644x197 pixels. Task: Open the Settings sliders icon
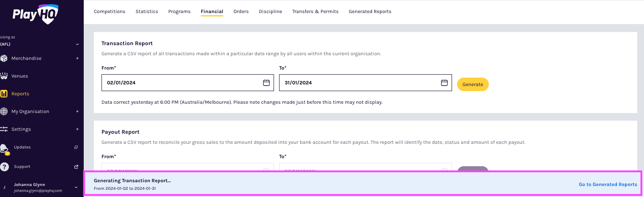[4, 129]
